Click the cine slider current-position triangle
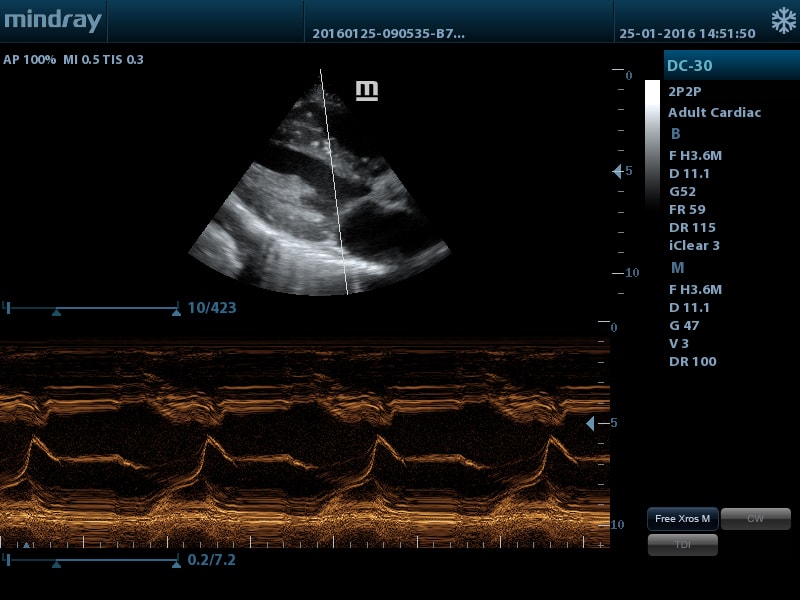The height and width of the screenshot is (600, 800). [57, 313]
